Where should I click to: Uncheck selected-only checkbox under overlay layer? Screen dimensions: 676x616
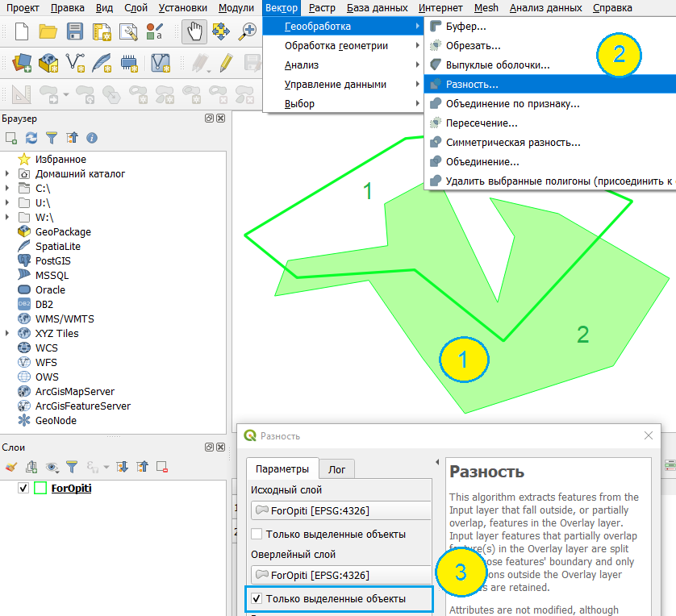point(257,599)
